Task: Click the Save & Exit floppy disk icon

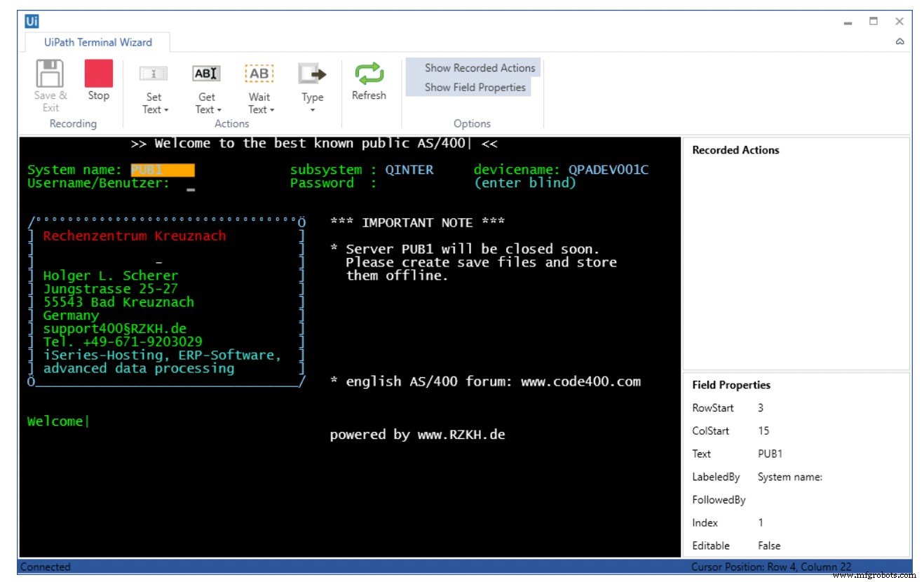Action: click(50, 74)
